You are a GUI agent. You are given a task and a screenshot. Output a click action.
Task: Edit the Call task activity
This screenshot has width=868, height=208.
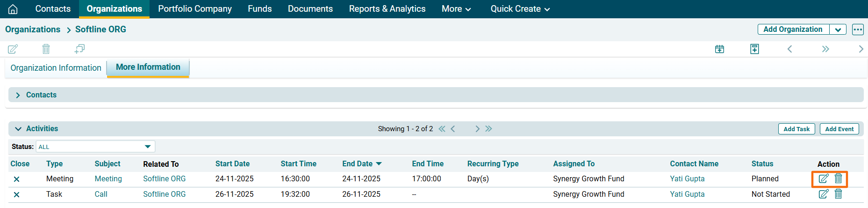coord(823,194)
